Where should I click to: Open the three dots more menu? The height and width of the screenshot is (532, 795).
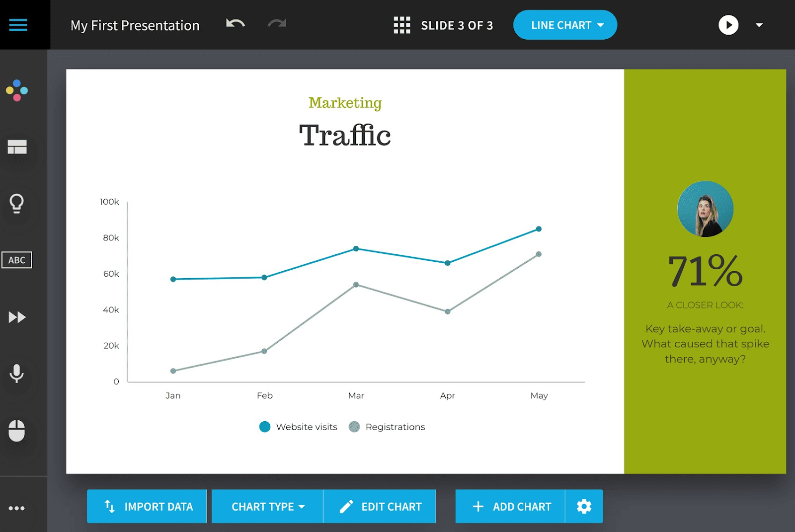[17, 508]
